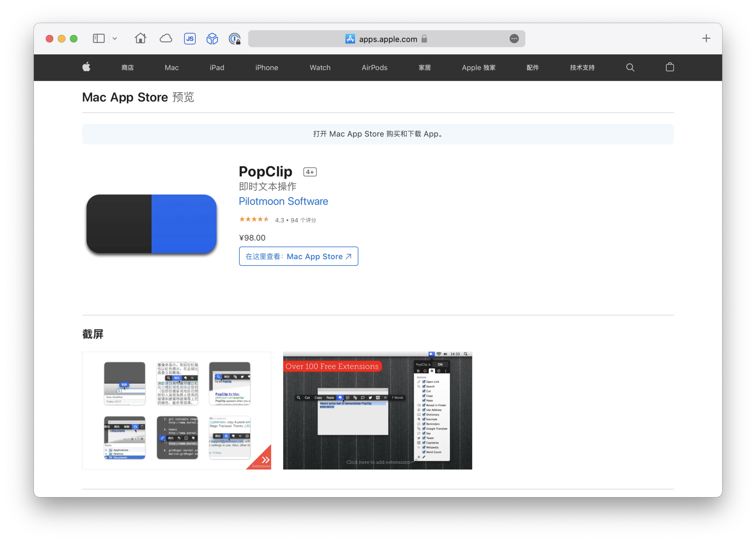Open the Mac navigation item
Image resolution: width=756 pixels, height=542 pixels.
coord(172,67)
